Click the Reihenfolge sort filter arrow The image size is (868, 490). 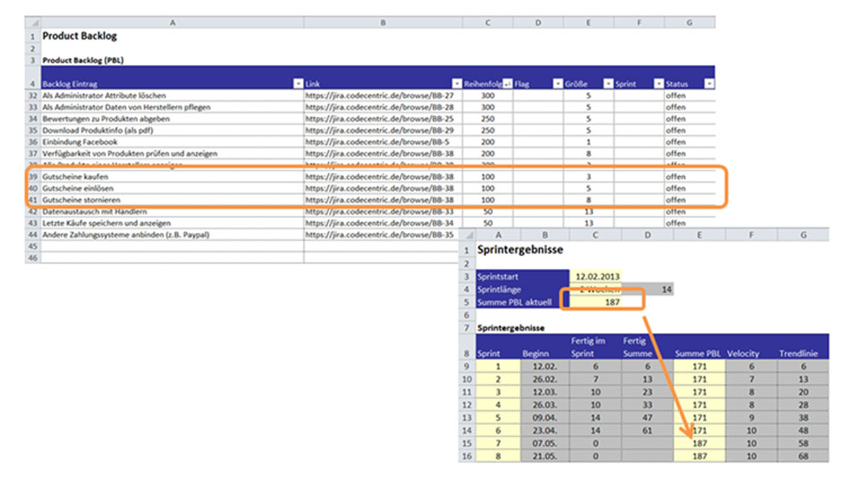coord(507,84)
